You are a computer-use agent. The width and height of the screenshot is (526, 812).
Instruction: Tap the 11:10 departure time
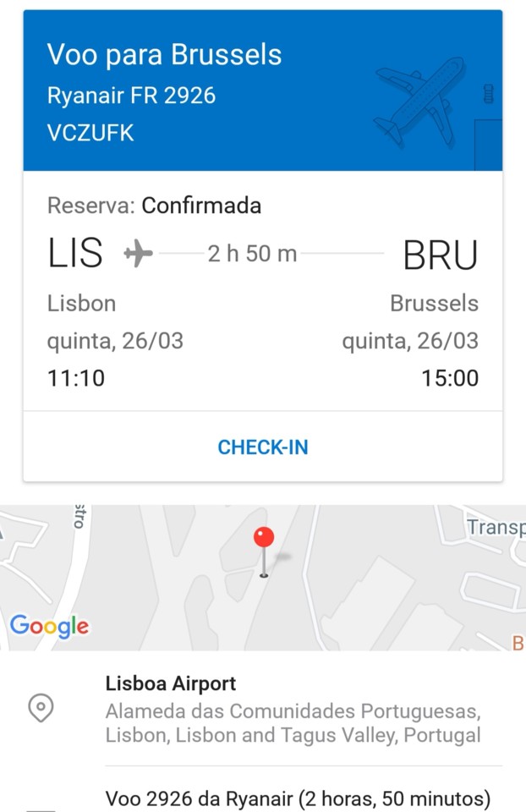pyautogui.click(x=76, y=377)
